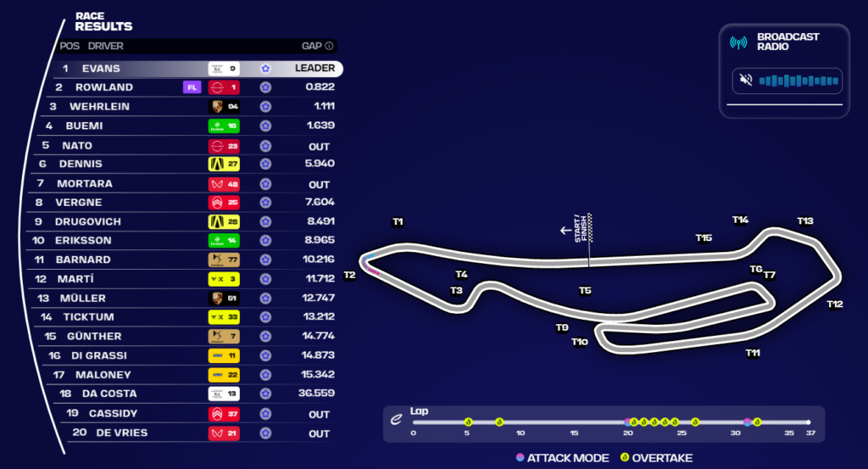Toggle the star icon for Nato
Image resolution: width=868 pixels, height=469 pixels.
265,146
